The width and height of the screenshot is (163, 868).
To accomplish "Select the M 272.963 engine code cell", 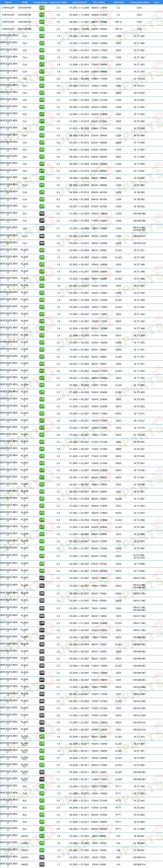I will (x=139, y=815).
